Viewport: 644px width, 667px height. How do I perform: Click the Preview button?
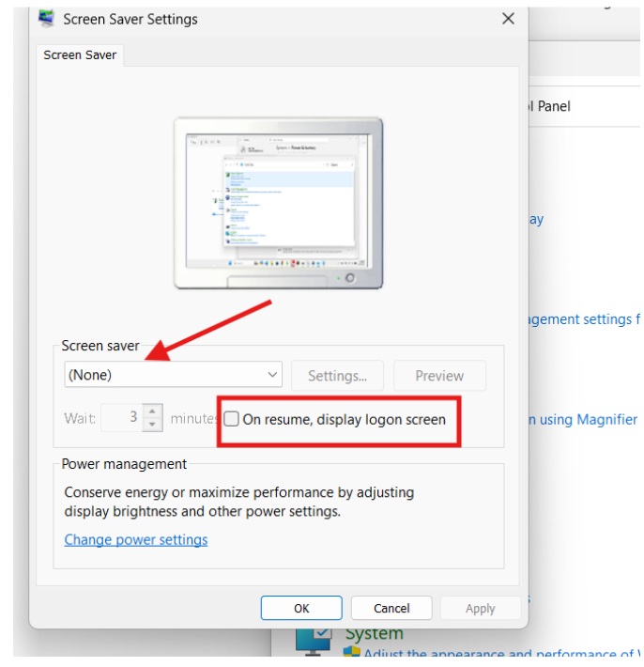click(x=439, y=376)
